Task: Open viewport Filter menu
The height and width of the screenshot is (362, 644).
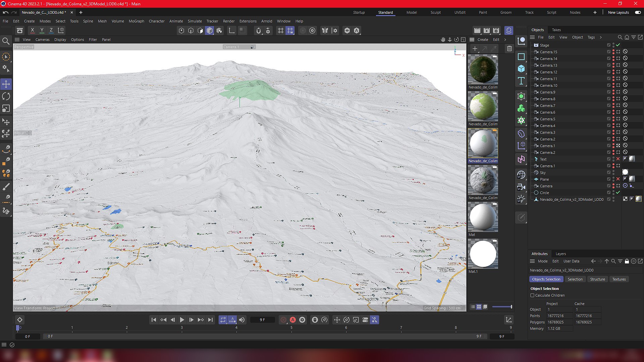Action: click(93, 40)
